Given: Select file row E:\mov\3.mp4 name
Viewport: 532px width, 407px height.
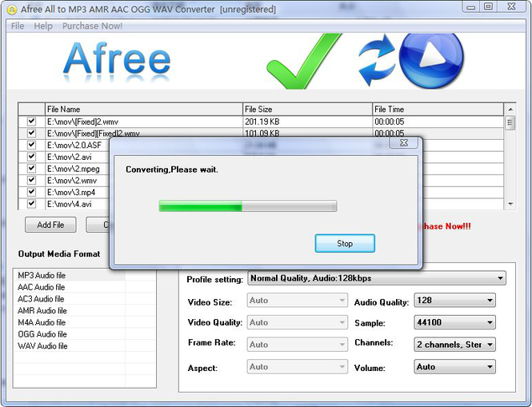Looking at the screenshot, I should [71, 193].
